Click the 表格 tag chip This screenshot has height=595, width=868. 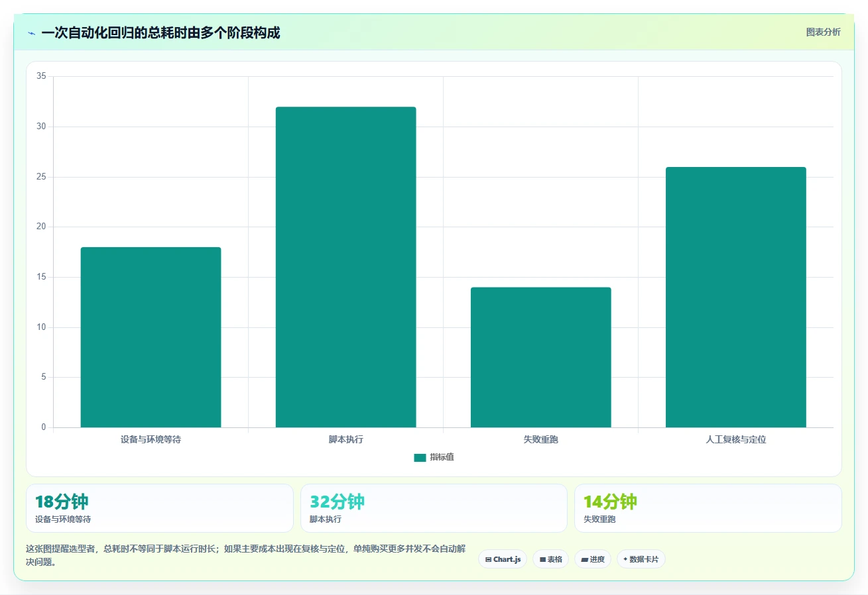tap(550, 559)
